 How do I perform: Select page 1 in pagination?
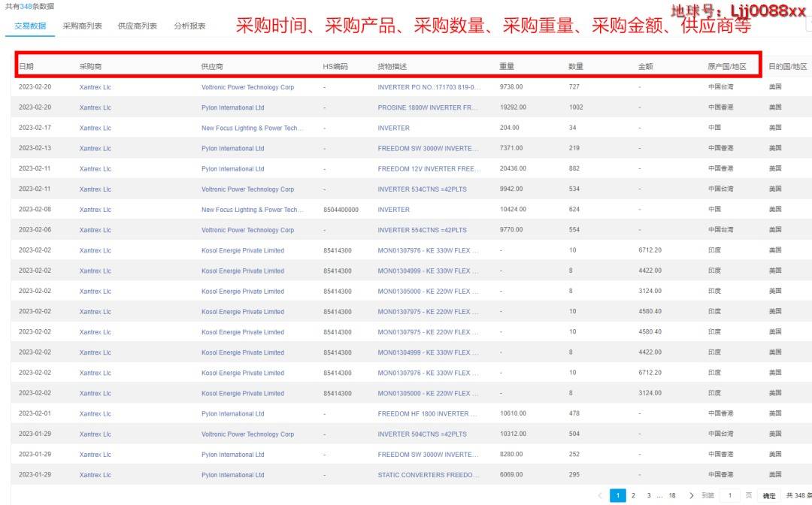pyautogui.click(x=618, y=496)
